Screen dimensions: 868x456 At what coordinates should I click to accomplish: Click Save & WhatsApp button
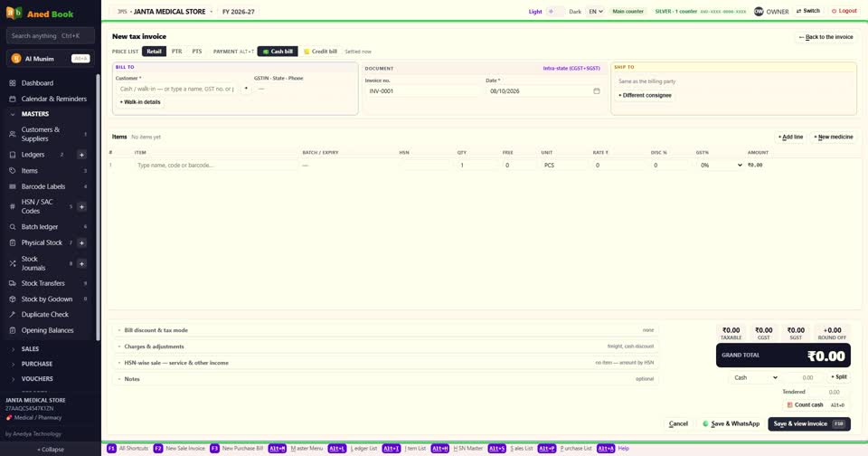731,423
